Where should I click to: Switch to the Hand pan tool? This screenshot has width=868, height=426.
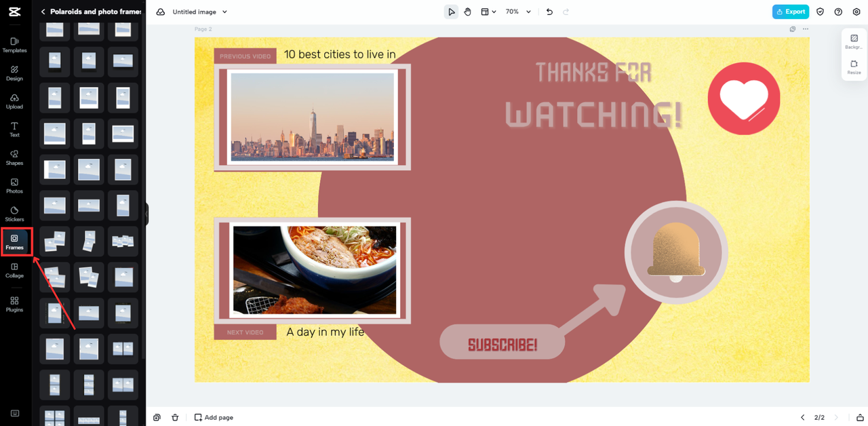pyautogui.click(x=467, y=12)
